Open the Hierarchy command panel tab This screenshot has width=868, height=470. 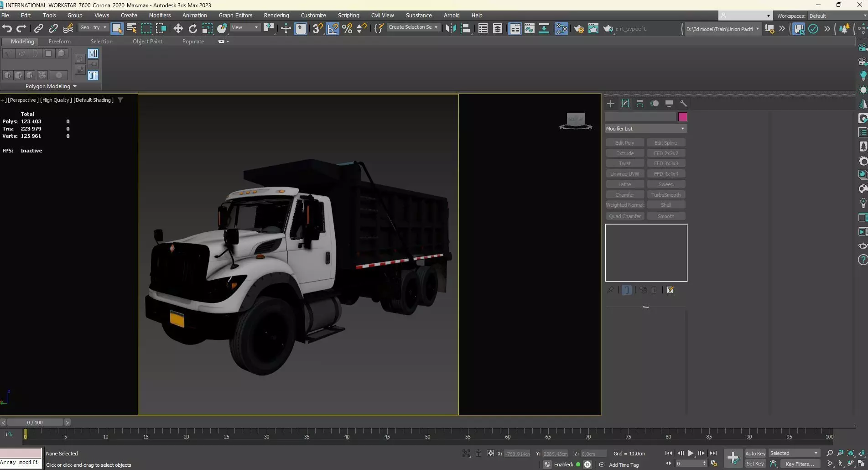640,104
